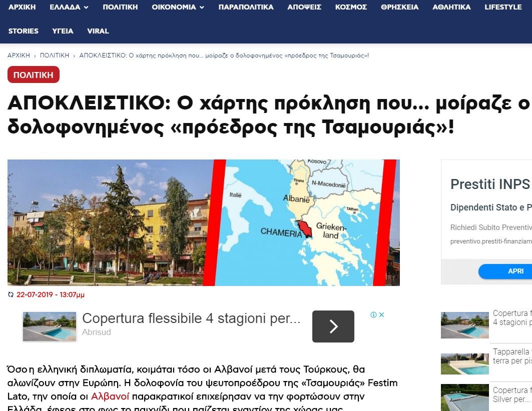Click the arrow button on Copertura ad
The height and width of the screenshot is (411, 532).
333,326
